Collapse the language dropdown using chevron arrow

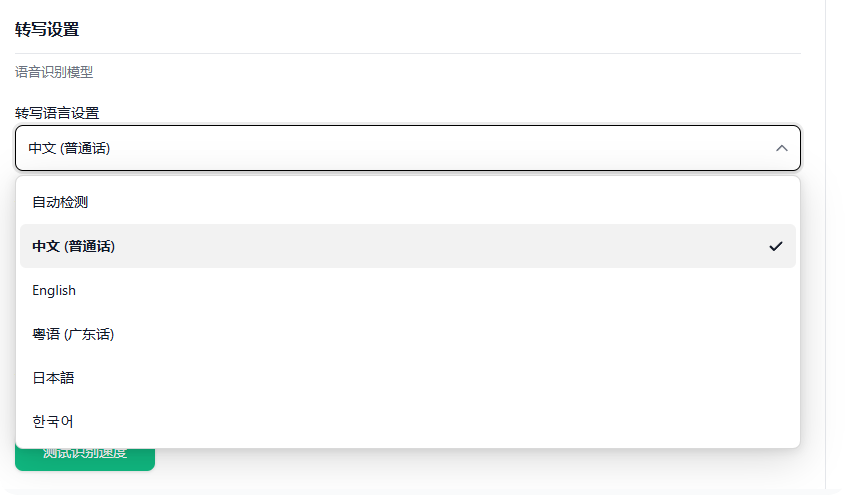point(781,148)
